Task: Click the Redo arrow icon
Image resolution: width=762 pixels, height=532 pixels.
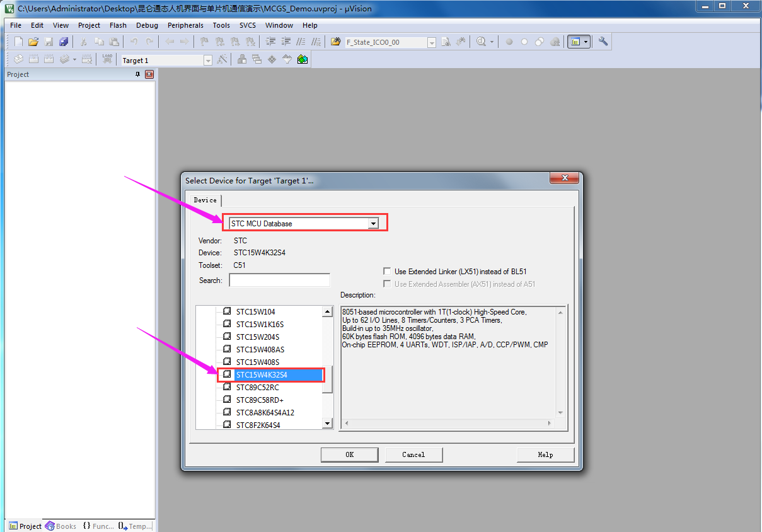Action: coord(149,42)
